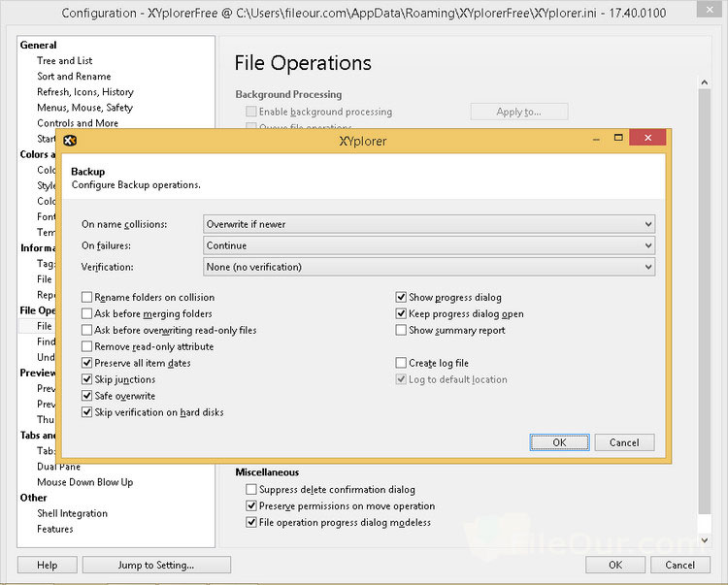Select the General heading in the tree
The height and width of the screenshot is (585, 728).
(x=38, y=45)
